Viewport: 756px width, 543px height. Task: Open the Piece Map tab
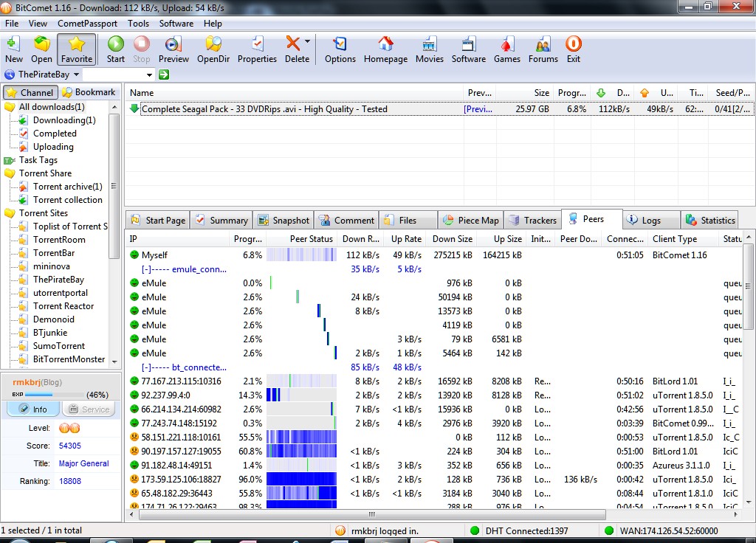471,220
